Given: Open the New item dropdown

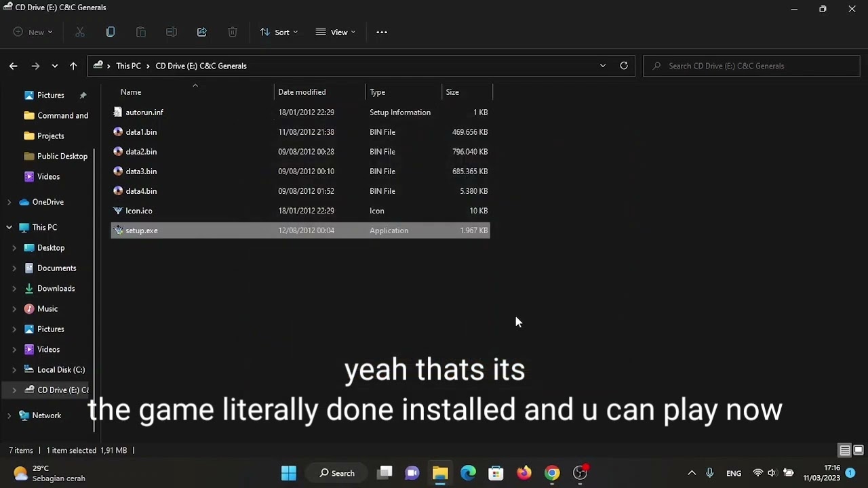Looking at the screenshot, I should click(x=33, y=32).
